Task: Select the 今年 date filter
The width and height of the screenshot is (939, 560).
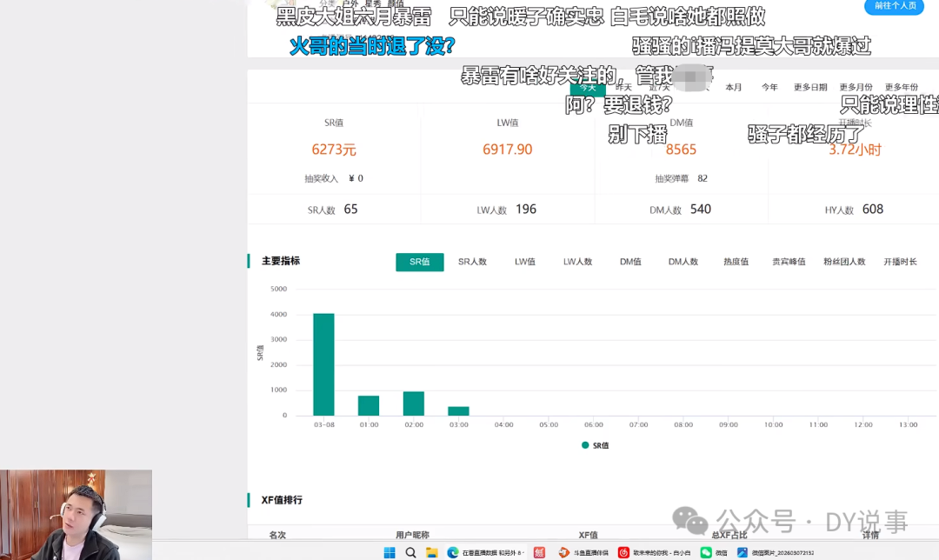Action: 769,88
